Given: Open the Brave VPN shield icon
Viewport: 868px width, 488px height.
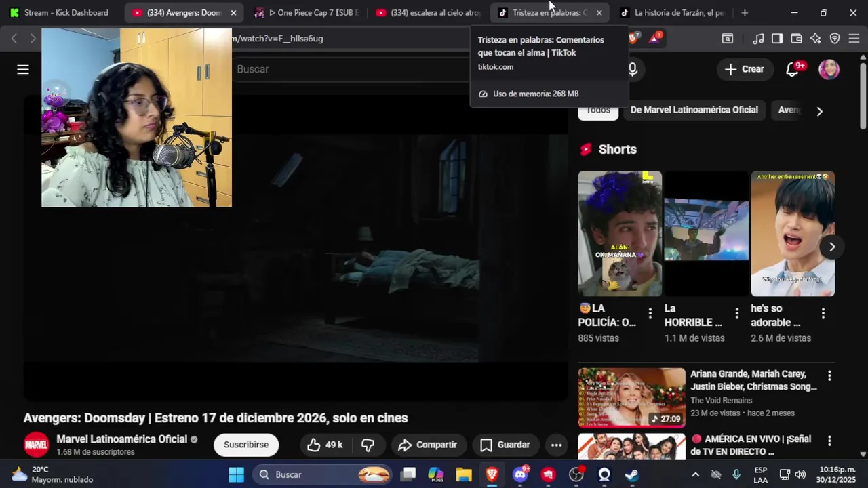Looking at the screenshot, I should [x=835, y=39].
